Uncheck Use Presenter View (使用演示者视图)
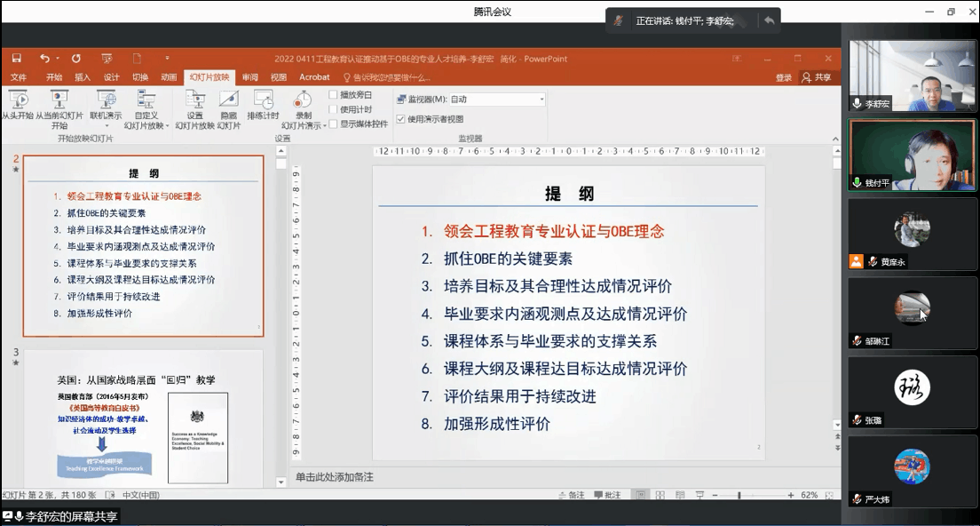This screenshot has height=526, width=980. [401, 119]
